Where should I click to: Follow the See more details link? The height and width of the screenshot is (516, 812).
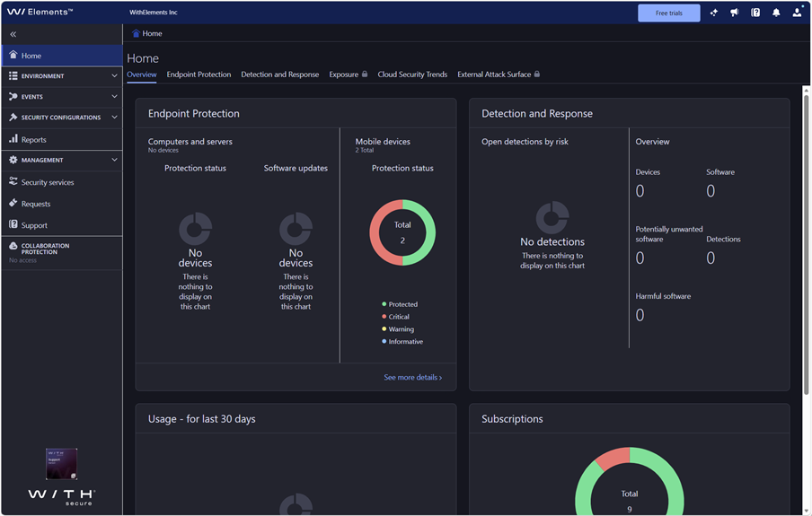point(412,377)
